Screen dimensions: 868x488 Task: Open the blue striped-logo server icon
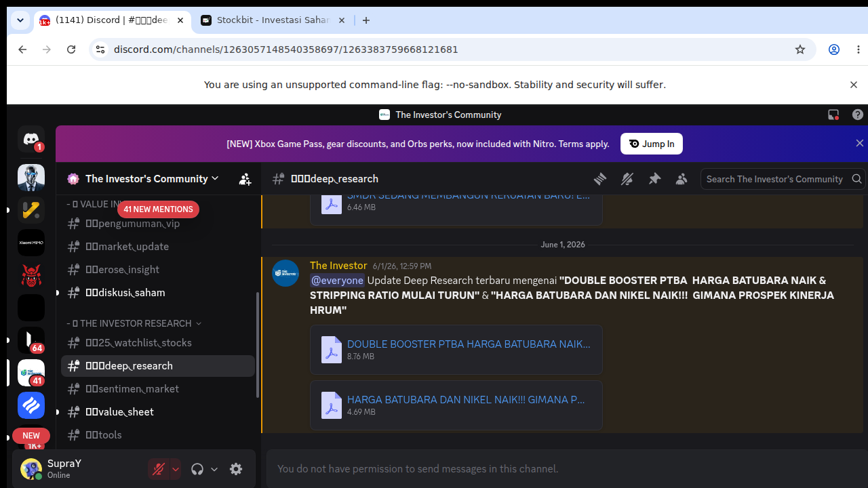[31, 405]
